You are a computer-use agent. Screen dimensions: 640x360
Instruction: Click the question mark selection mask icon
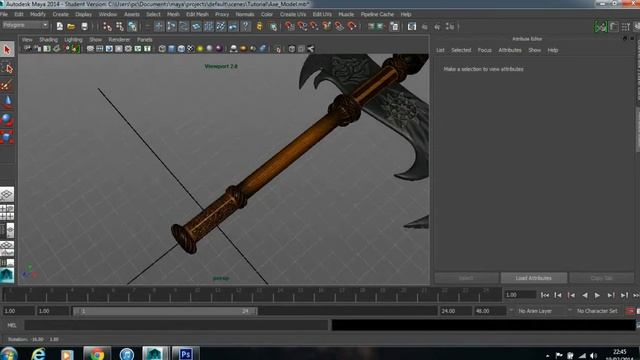(245, 27)
